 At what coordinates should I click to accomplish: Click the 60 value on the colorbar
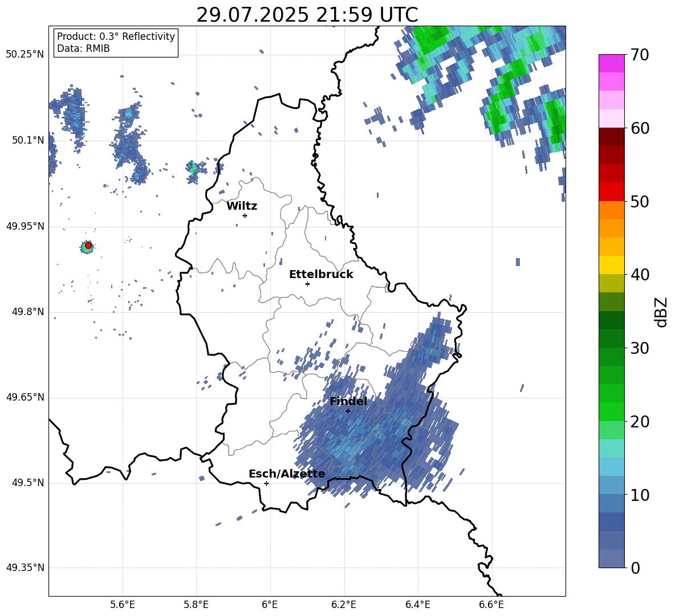click(x=640, y=128)
